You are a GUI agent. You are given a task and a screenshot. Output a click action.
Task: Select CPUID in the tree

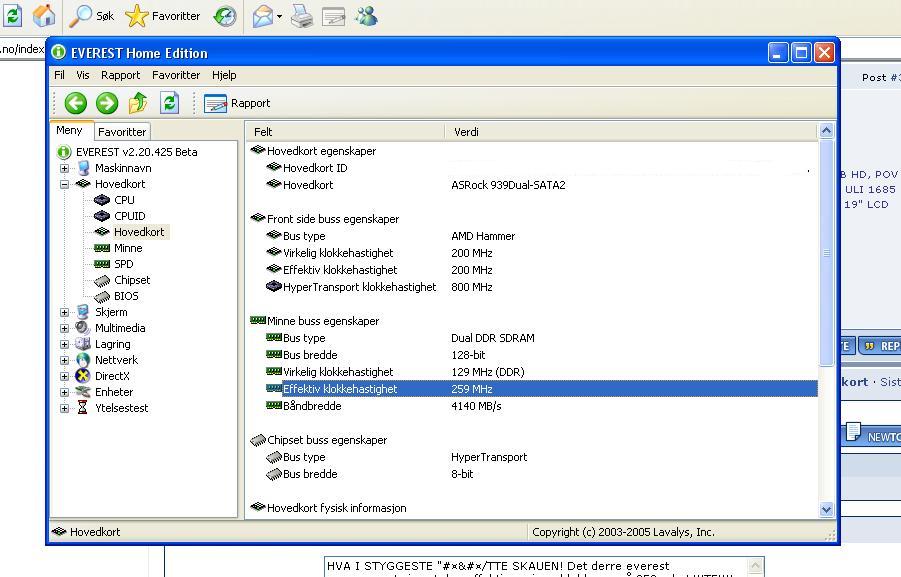coord(130,216)
